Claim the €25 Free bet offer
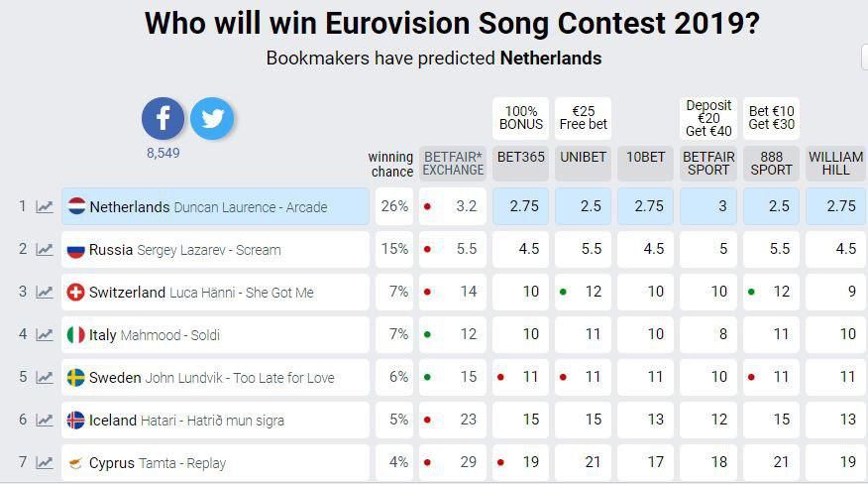Screen dimensions: 868x484 coord(583,118)
